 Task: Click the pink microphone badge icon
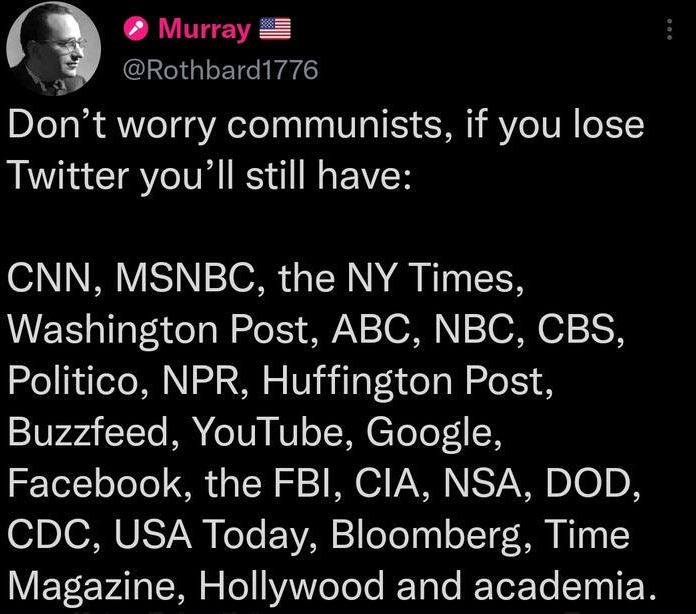(136, 29)
